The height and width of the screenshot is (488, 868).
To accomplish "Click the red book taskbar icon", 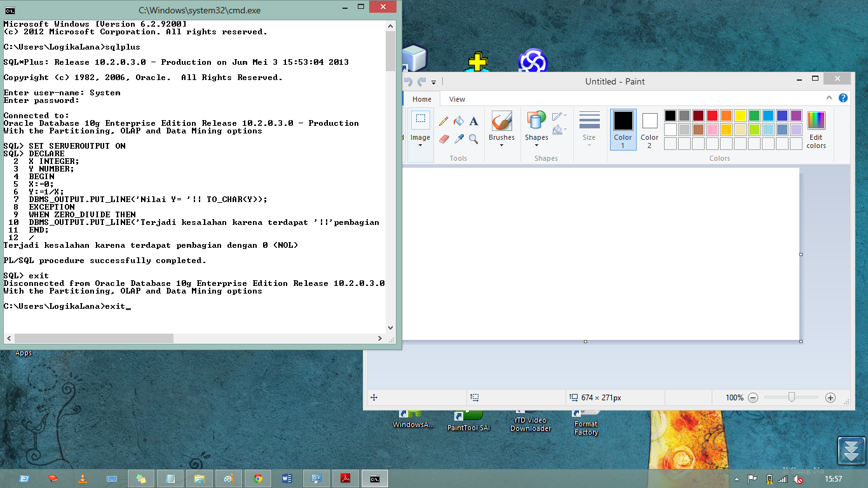I will (53, 478).
